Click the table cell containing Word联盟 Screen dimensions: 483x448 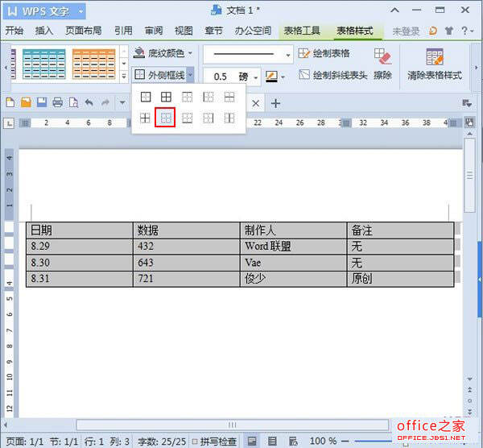tap(293, 247)
